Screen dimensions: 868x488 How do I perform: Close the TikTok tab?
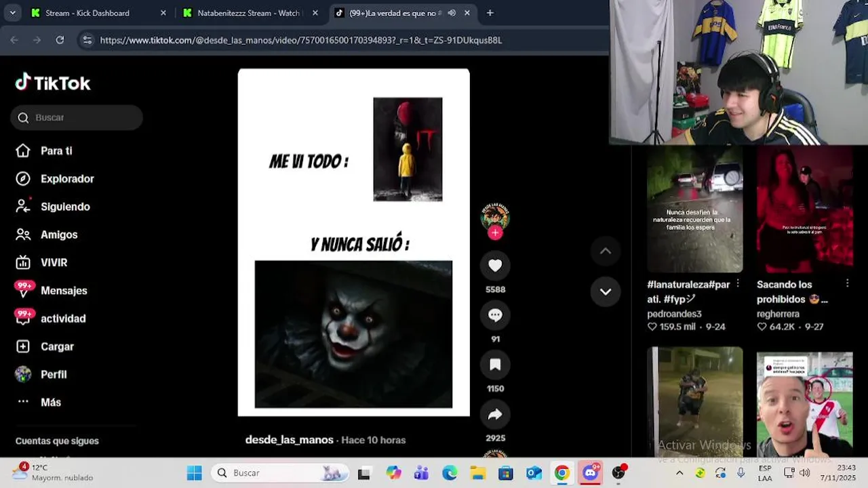coord(467,13)
